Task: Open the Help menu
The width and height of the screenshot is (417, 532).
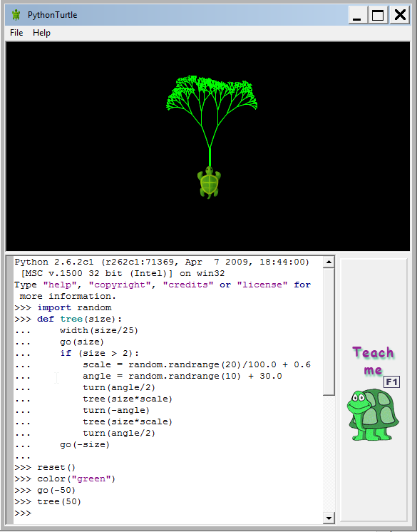Action: [41, 33]
